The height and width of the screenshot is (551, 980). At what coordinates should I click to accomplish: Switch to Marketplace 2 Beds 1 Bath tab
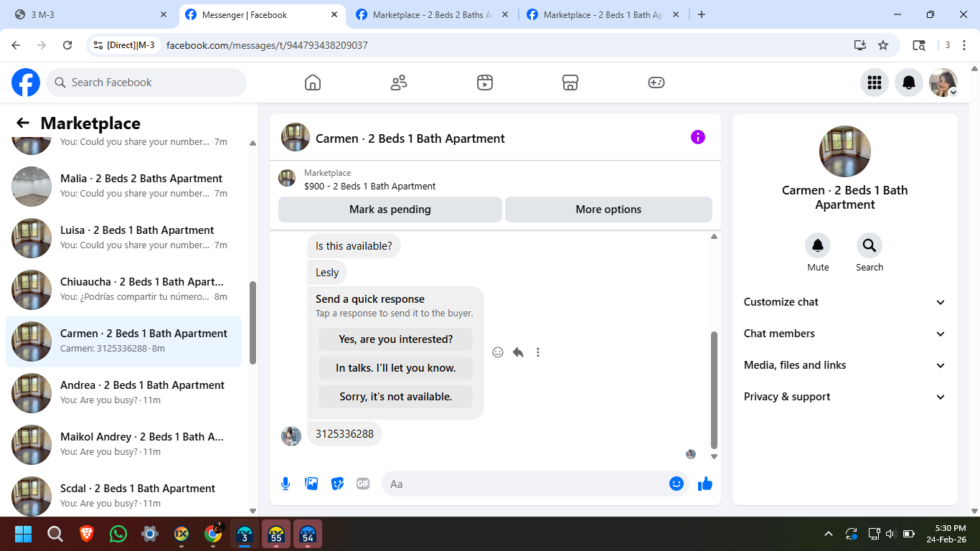pyautogui.click(x=603, y=14)
